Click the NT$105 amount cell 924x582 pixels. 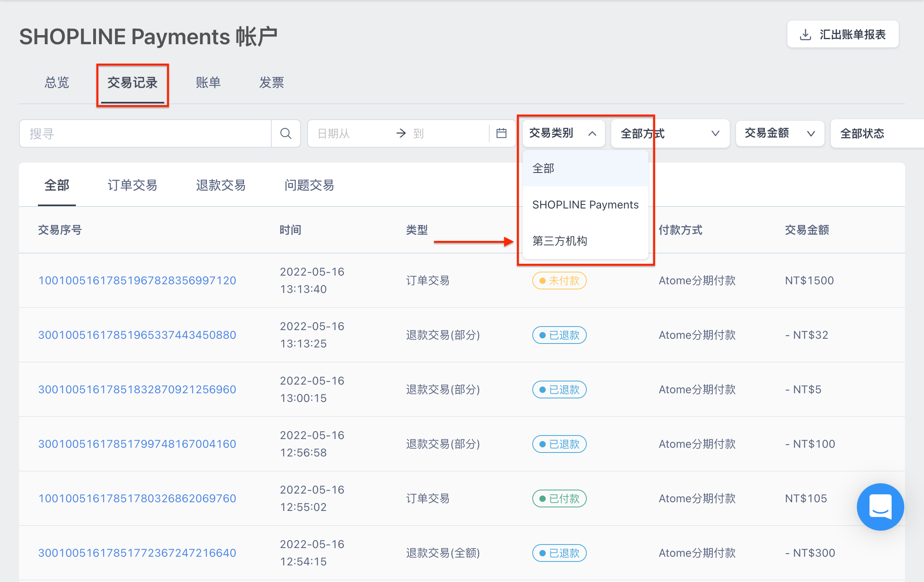tap(806, 498)
